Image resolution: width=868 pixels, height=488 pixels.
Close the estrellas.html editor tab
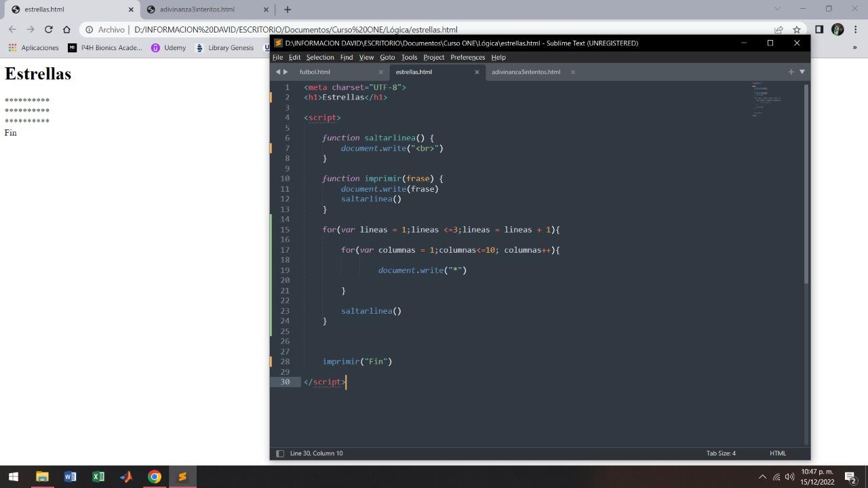point(477,72)
